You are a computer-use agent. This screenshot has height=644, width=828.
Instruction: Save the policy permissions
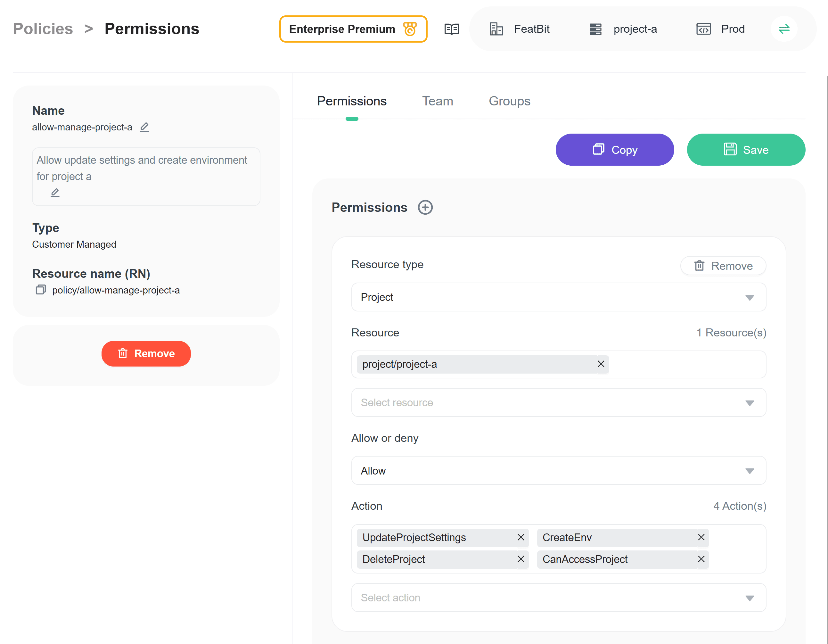[x=746, y=150]
